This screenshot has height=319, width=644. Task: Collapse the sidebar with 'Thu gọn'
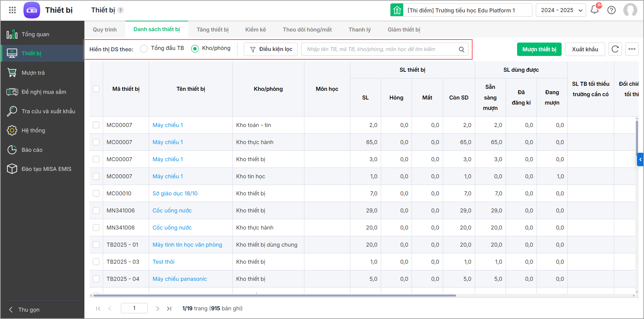click(x=24, y=310)
